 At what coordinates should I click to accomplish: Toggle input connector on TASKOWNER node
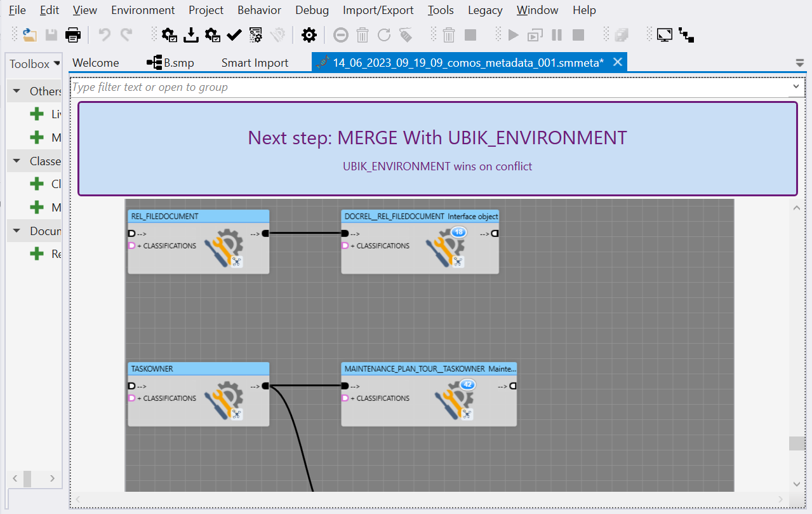coord(132,386)
